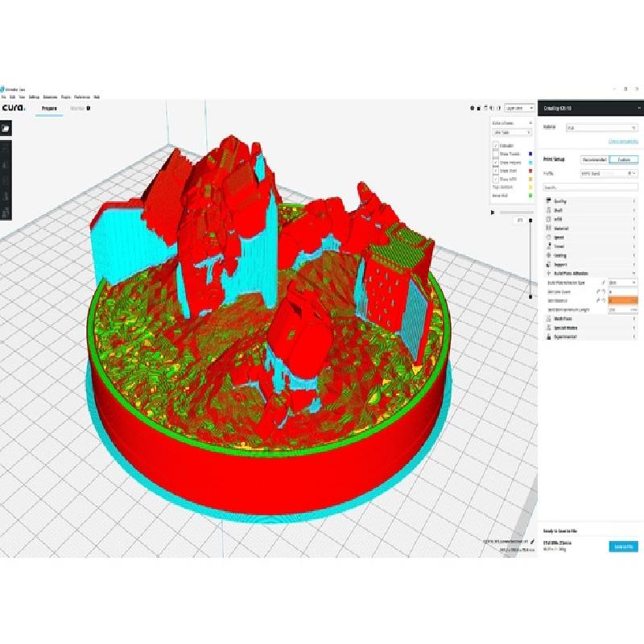The width and height of the screenshot is (644, 644).
Task: Click the Speed category icon
Action: point(548,237)
